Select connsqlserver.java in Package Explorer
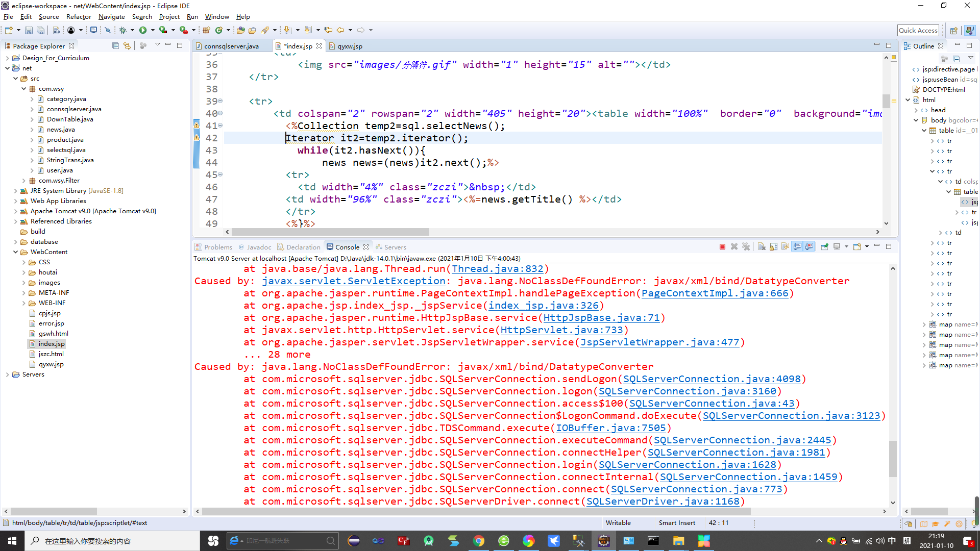 [74, 109]
